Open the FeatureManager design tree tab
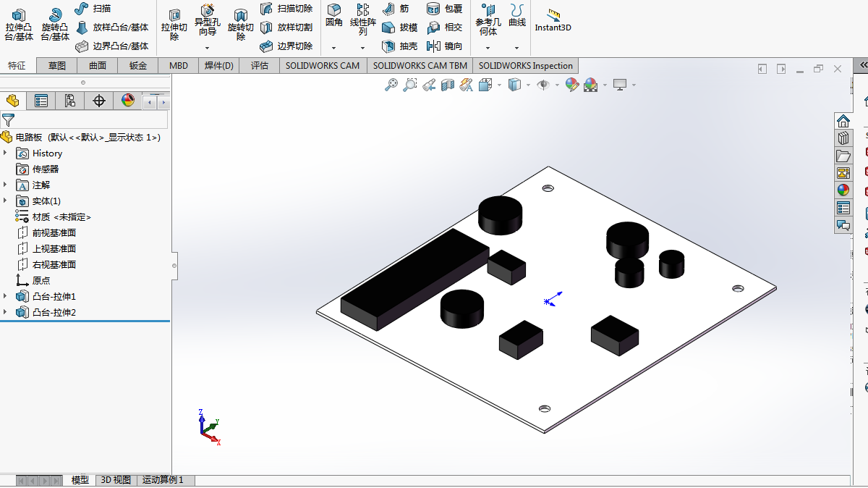Image resolution: width=868 pixels, height=488 pixels. [x=12, y=101]
